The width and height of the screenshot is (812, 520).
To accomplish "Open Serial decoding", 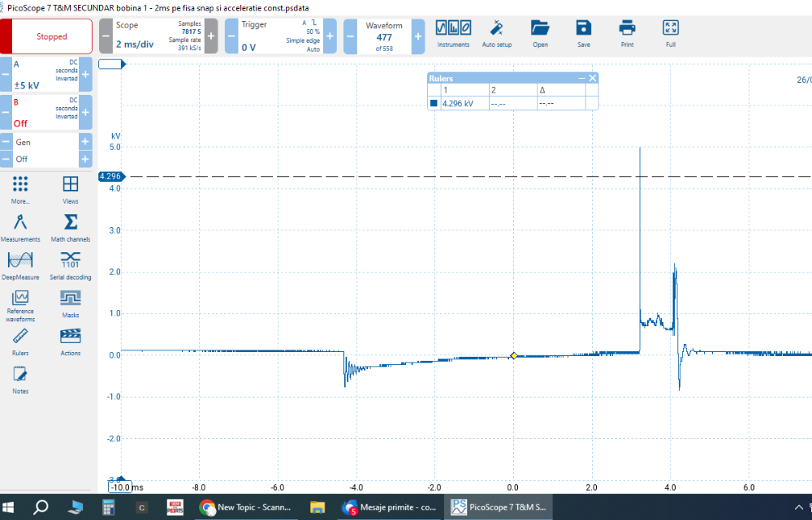I will click(x=71, y=265).
